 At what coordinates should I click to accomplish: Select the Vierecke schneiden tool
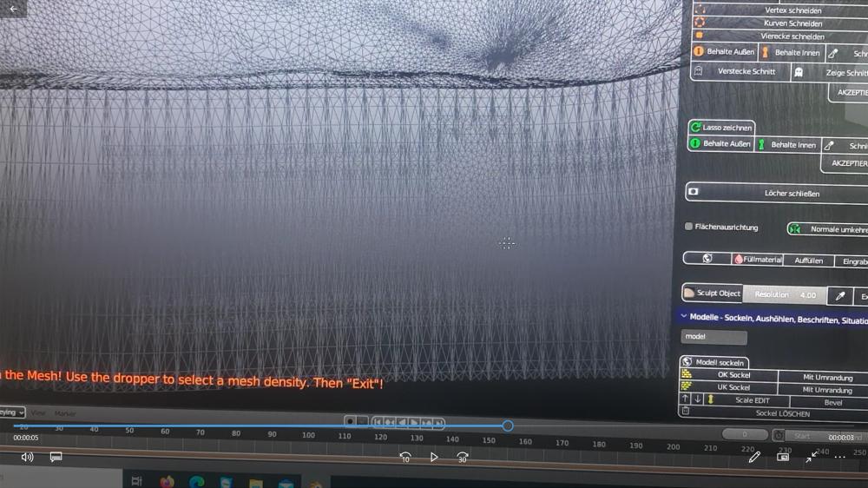[780, 36]
